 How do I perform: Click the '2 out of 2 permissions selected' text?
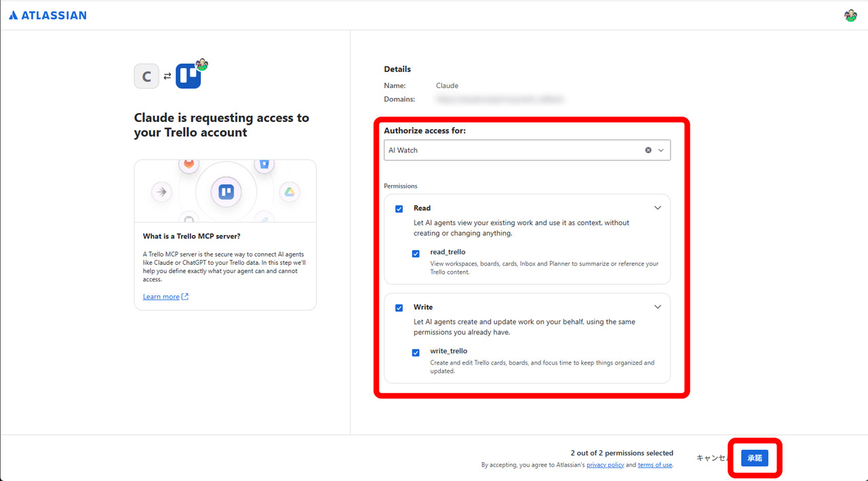click(x=622, y=453)
